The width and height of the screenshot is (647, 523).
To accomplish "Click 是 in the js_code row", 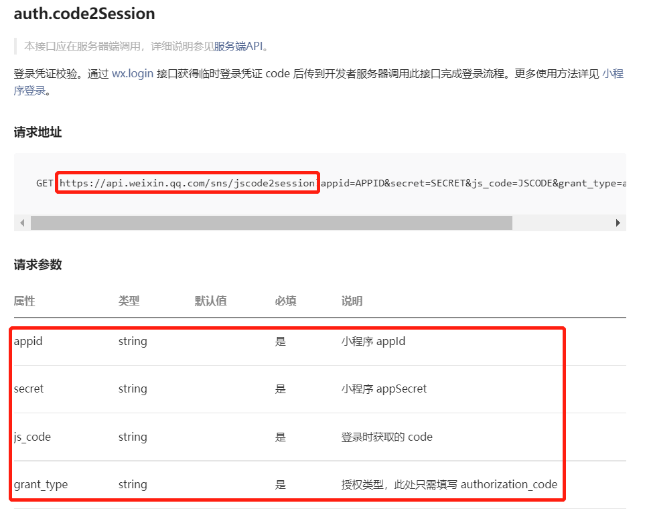I will tap(281, 437).
